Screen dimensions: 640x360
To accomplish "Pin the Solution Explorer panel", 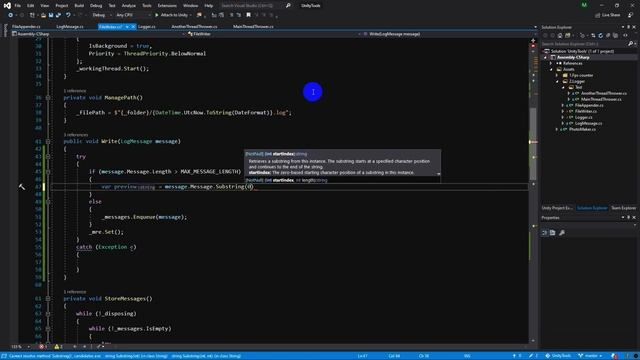I will tap(629, 27).
